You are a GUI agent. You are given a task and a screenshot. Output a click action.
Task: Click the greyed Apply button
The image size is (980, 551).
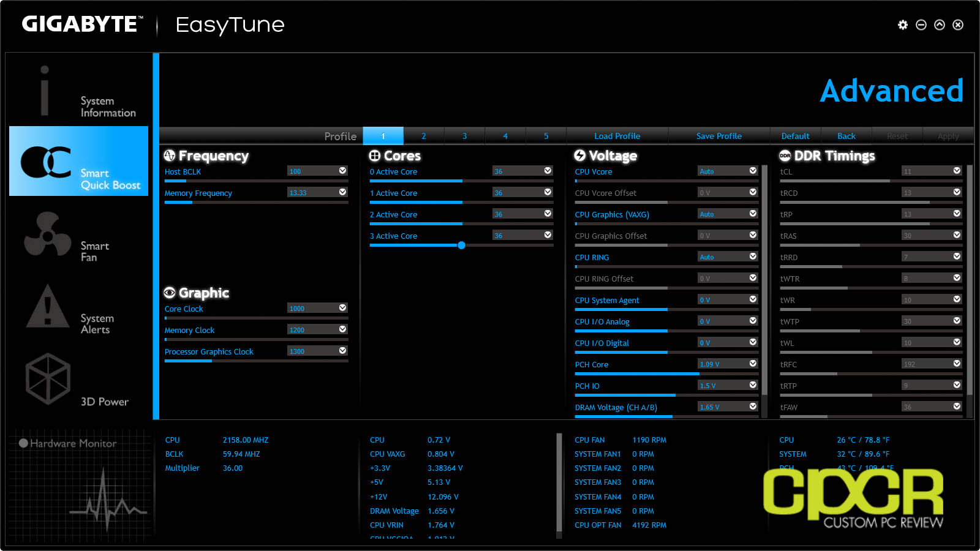(x=948, y=136)
